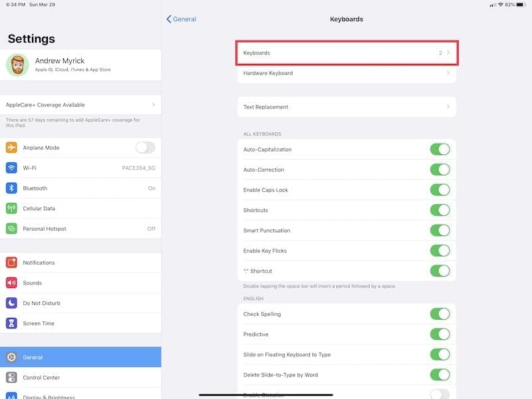Open AppleCare+ Coverage Available
This screenshot has height=399, width=532.
80,105
